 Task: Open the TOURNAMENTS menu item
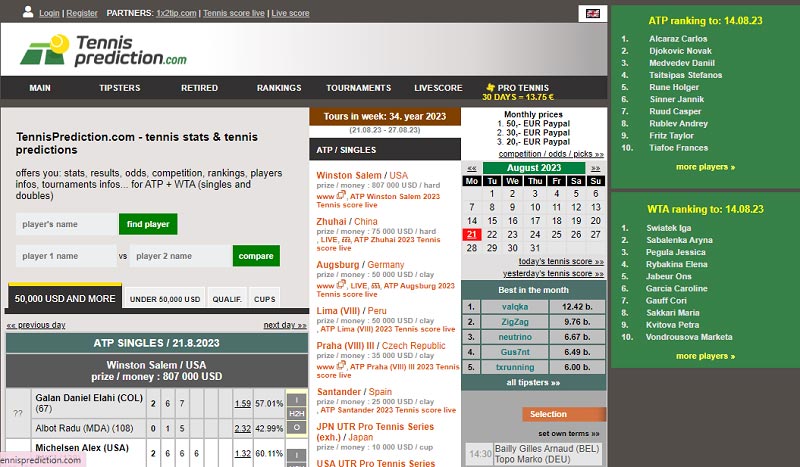click(358, 88)
